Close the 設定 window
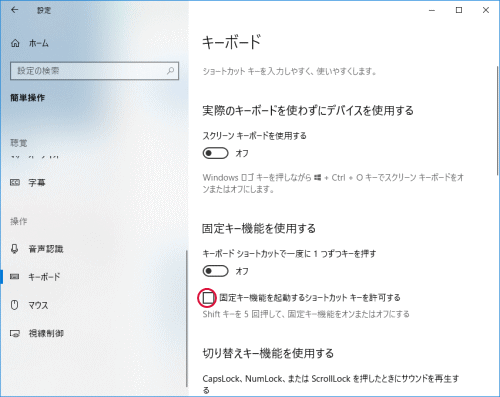Image resolution: width=500 pixels, height=397 pixels. tap(486, 10)
